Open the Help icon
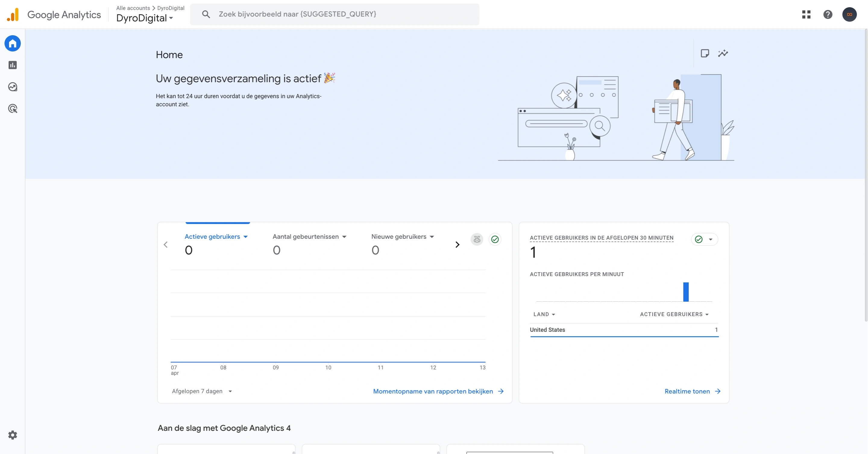The width and height of the screenshot is (868, 454). coord(828,14)
